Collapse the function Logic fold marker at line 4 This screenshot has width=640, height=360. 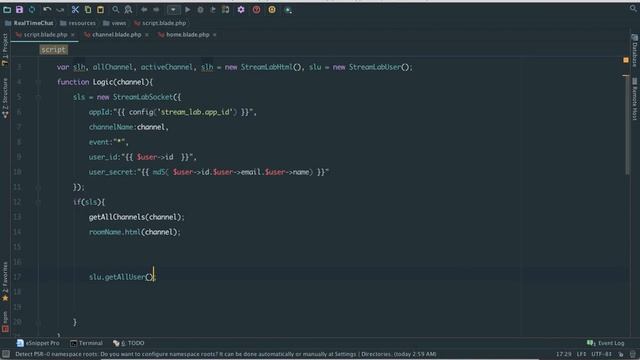click(x=38, y=82)
